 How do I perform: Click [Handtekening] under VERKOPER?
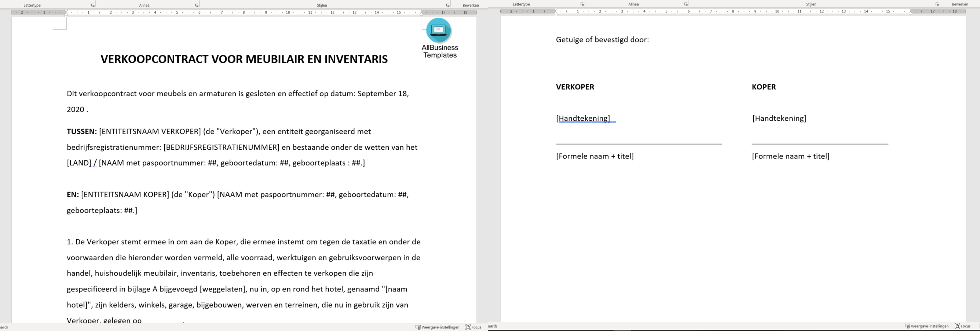coord(583,118)
